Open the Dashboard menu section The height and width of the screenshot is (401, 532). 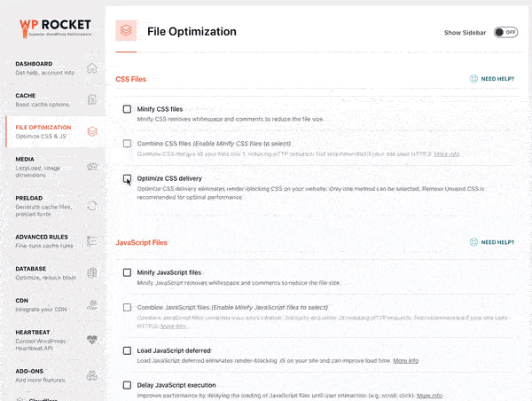(x=44, y=68)
